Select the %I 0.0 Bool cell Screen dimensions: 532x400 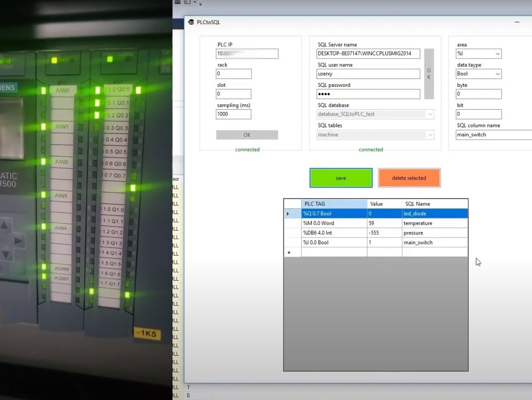(334, 242)
